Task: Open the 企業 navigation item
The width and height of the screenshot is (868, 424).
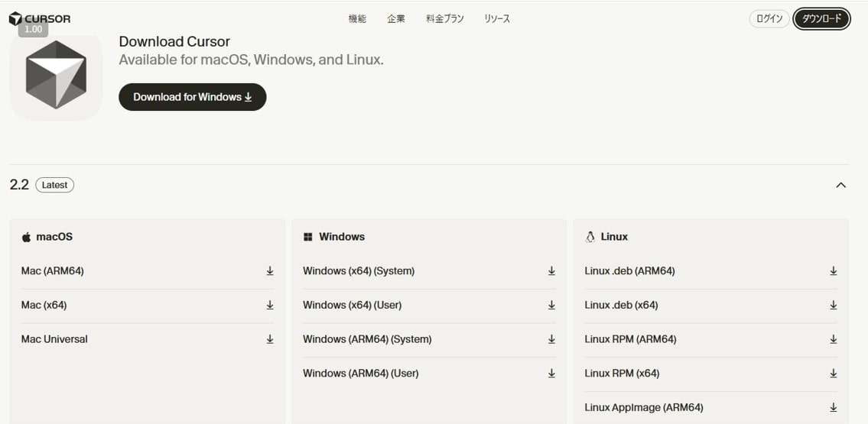Action: pyautogui.click(x=396, y=19)
